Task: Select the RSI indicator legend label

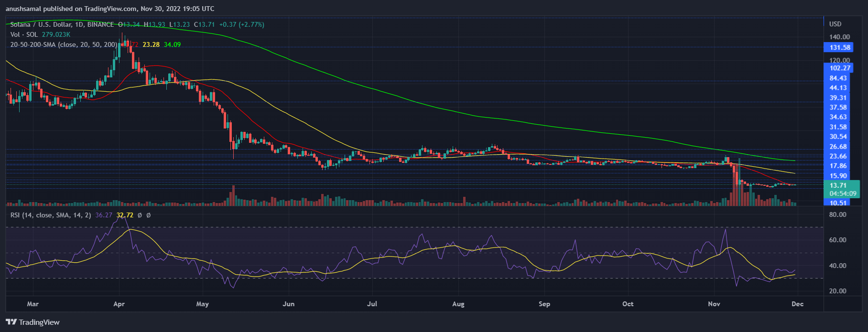Action: [x=50, y=215]
